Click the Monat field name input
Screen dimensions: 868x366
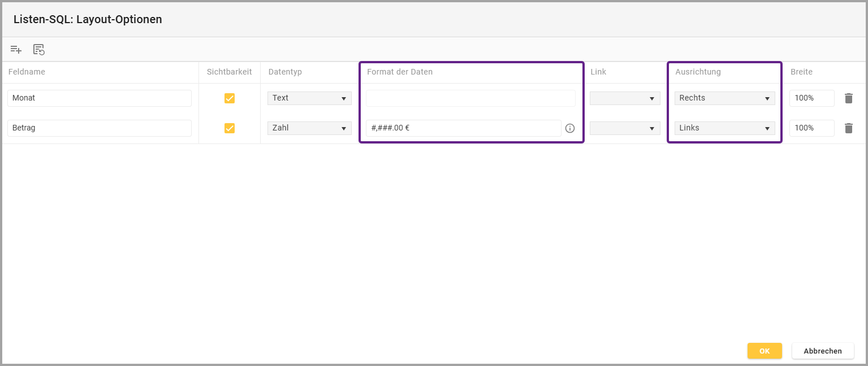100,98
